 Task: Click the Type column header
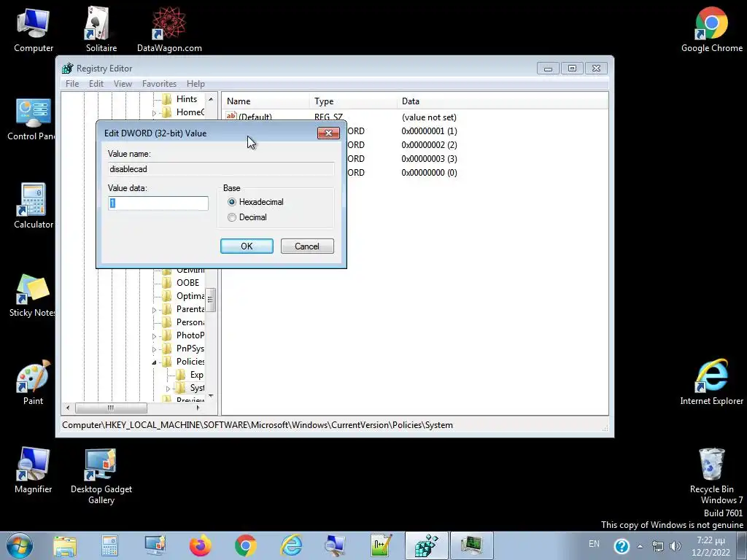[x=353, y=101]
